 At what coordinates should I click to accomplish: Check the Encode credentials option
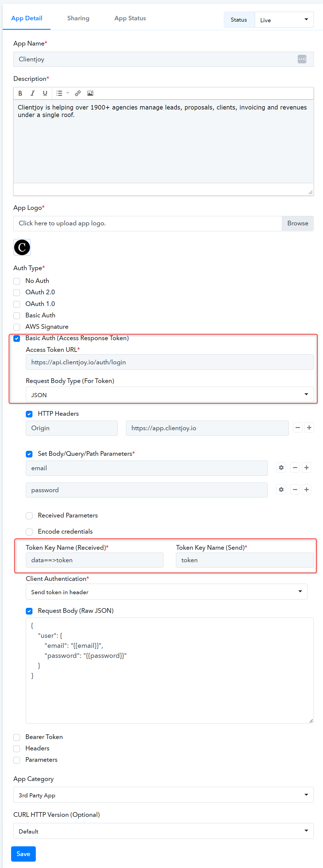[x=29, y=531]
